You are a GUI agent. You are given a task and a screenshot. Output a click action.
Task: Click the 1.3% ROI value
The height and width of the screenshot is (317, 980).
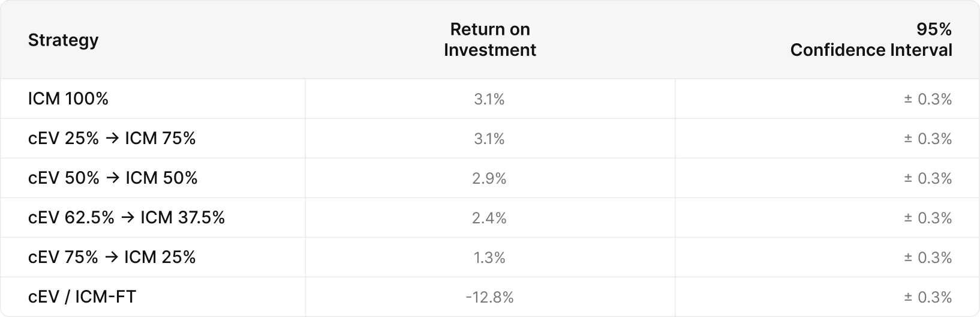point(489,258)
